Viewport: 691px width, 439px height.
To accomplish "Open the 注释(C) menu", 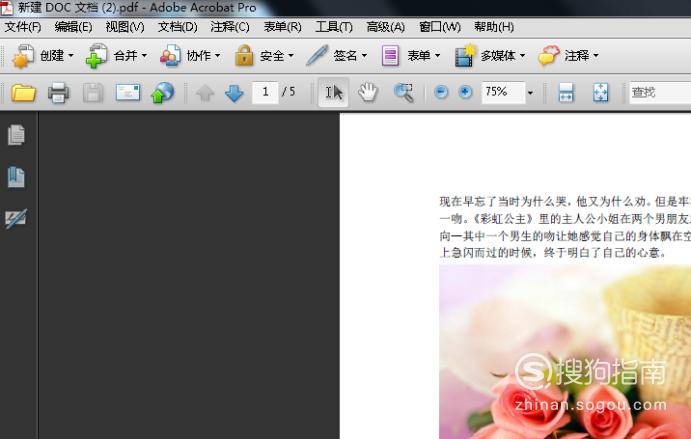I will 230,27.
